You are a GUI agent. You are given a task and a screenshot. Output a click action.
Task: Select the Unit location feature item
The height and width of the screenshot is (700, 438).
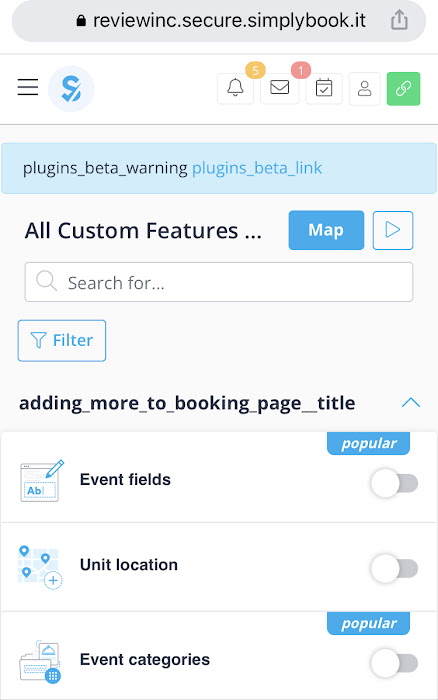219,567
